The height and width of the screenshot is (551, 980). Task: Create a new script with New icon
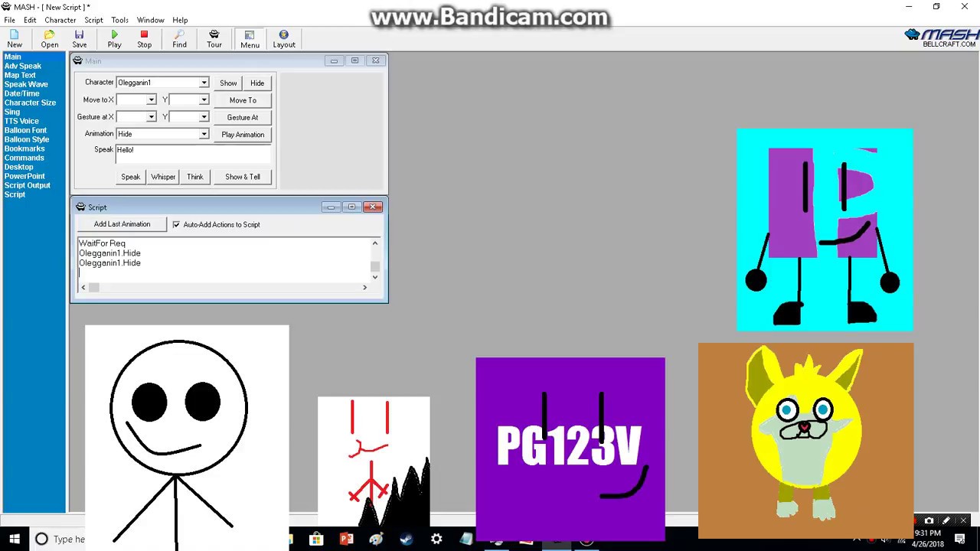tap(15, 39)
